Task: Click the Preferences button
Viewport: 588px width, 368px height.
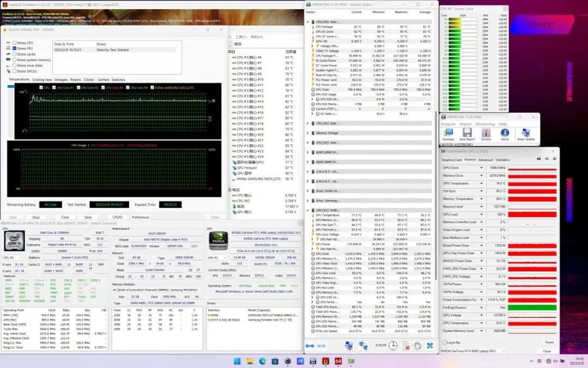Action: pos(140,217)
